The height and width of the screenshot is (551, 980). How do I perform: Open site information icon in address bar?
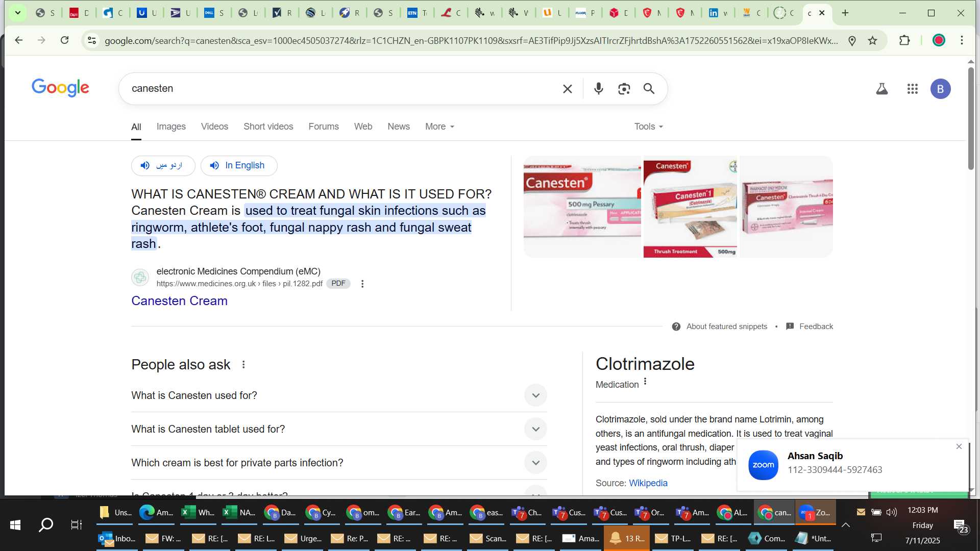click(92, 40)
